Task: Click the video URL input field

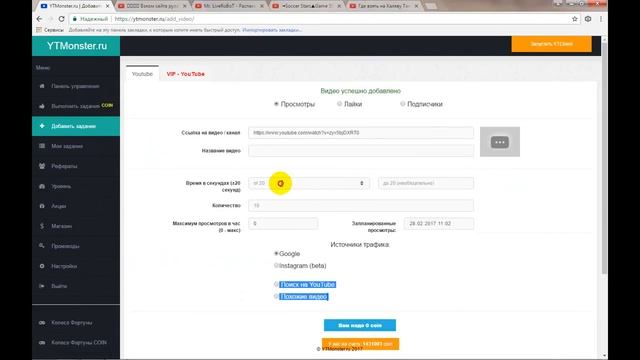Action: pos(361,133)
